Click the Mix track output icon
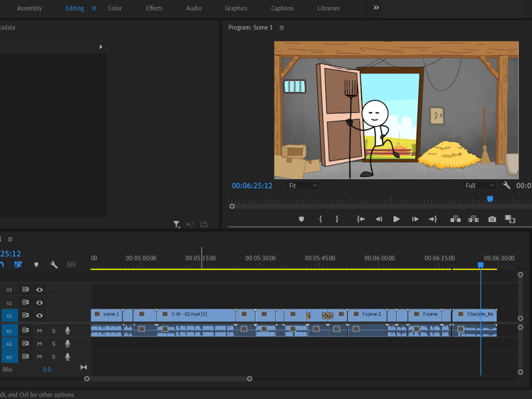This screenshot has width=532, height=399. [x=84, y=368]
